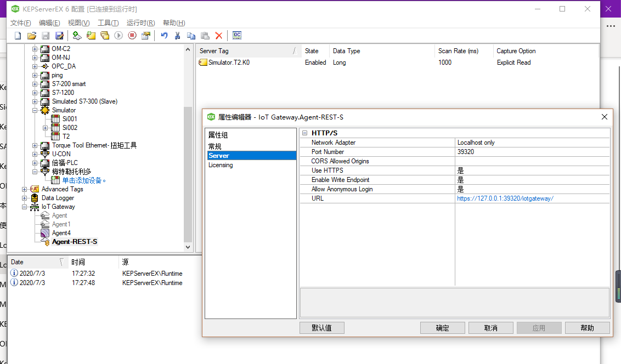
Task: Open the 运行时(R) menu
Action: click(x=140, y=23)
